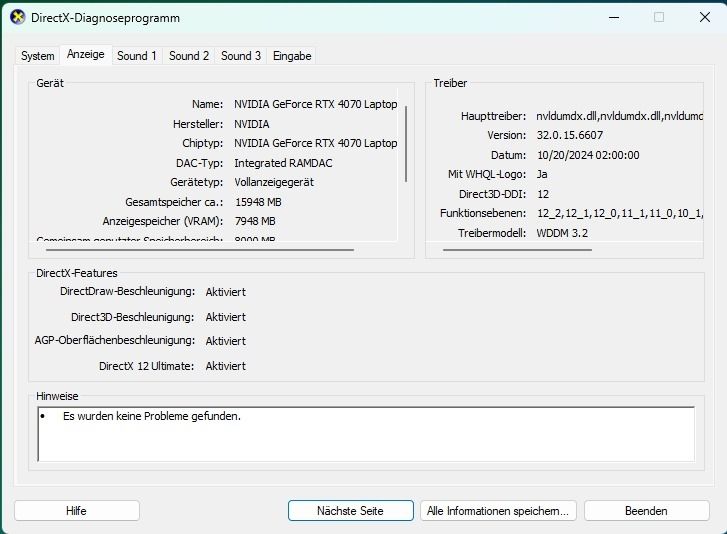Click AGP-Oberflächenbeschleunigung Aktiviert status
This screenshot has height=534, width=727.
coord(226,341)
